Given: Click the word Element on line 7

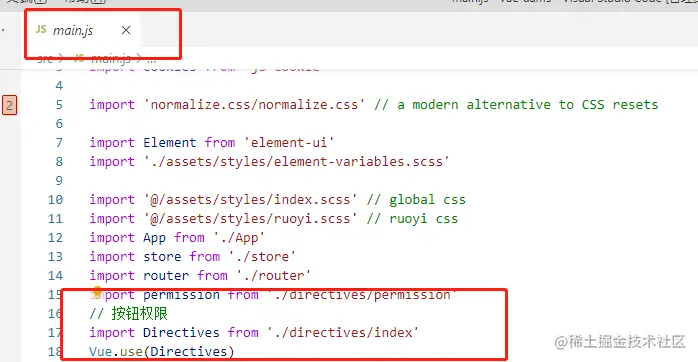Looking at the screenshot, I should 170,142.
